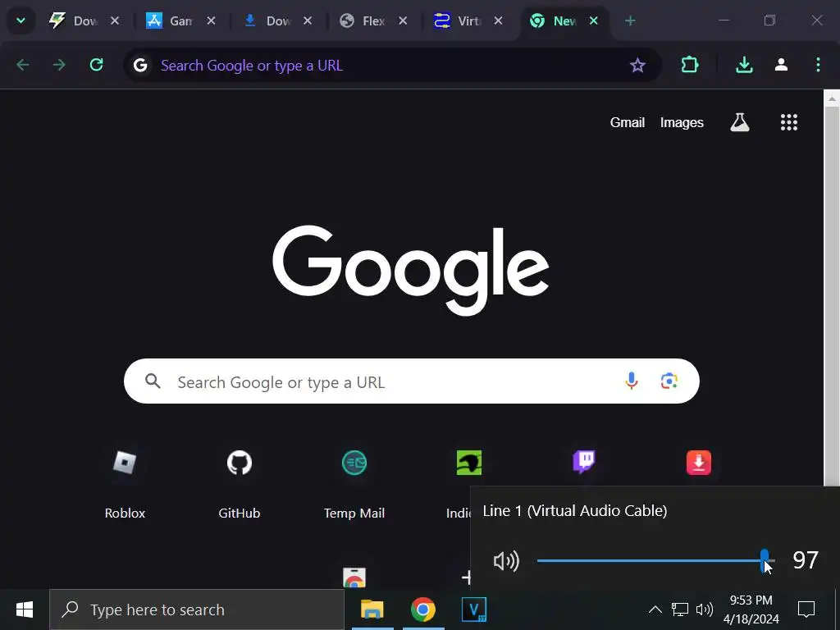Open the red downloader shortcut
This screenshot has width=840, height=630.
pos(699,463)
